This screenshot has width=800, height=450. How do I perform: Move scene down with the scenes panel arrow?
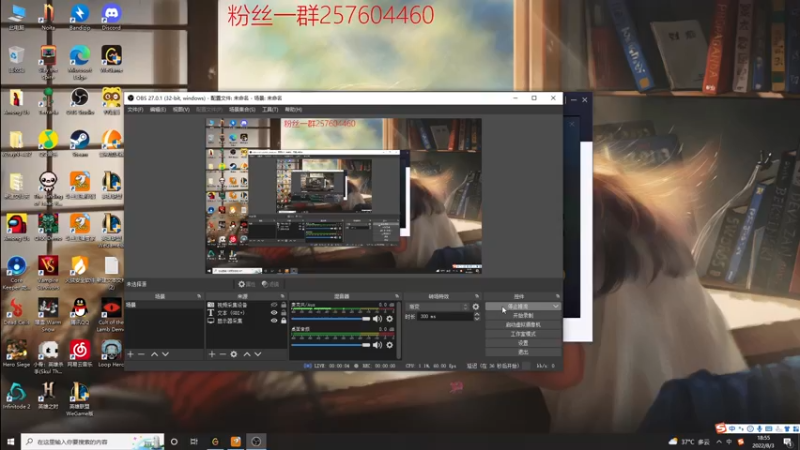(x=165, y=354)
